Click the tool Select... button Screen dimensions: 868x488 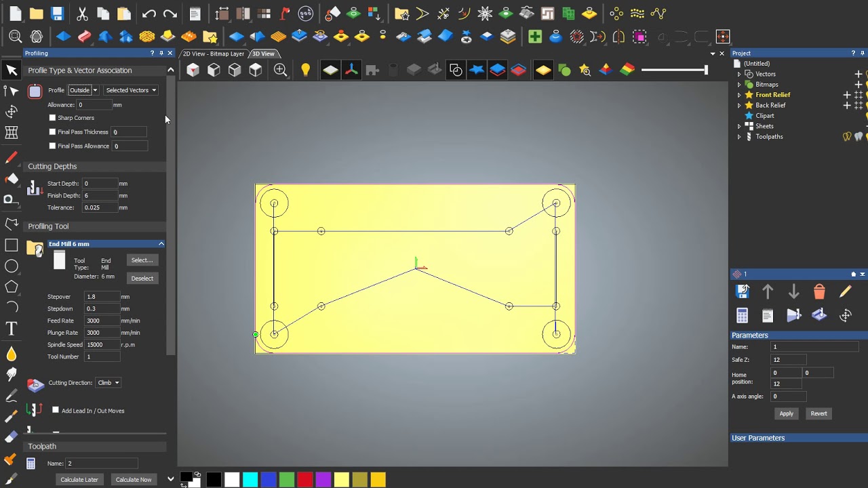pos(142,260)
